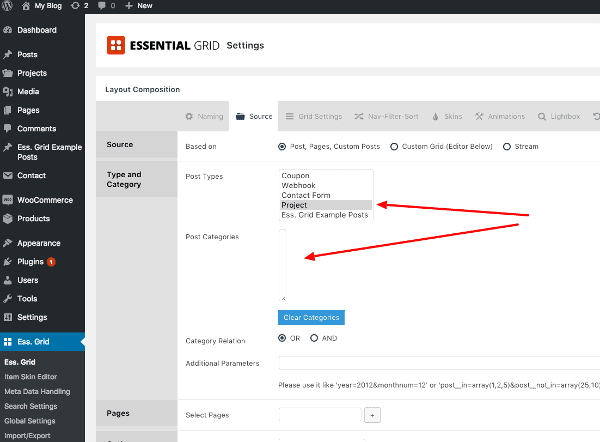This screenshot has height=442, width=600.
Task: Click the Additional Parameters input field
Action: pos(439,363)
